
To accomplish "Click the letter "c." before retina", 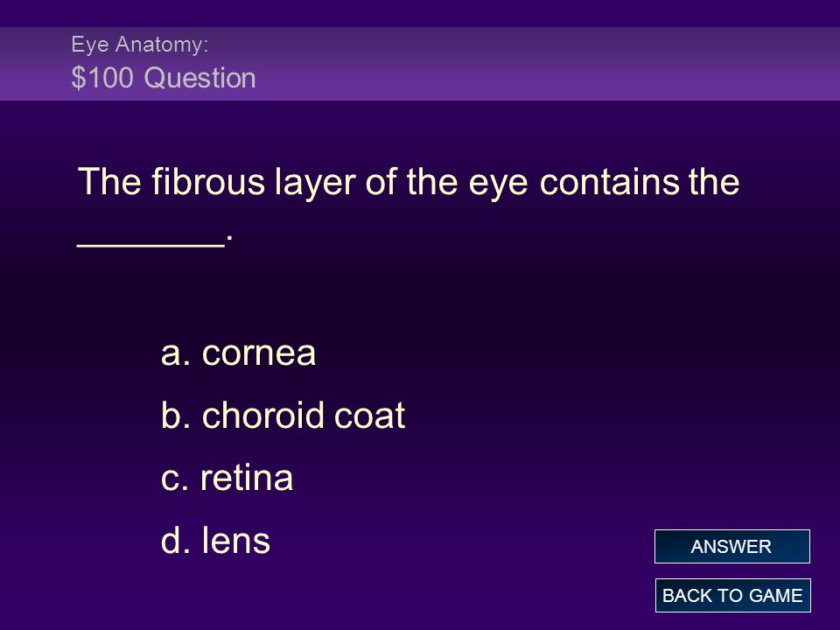I will pyautogui.click(x=175, y=479).
